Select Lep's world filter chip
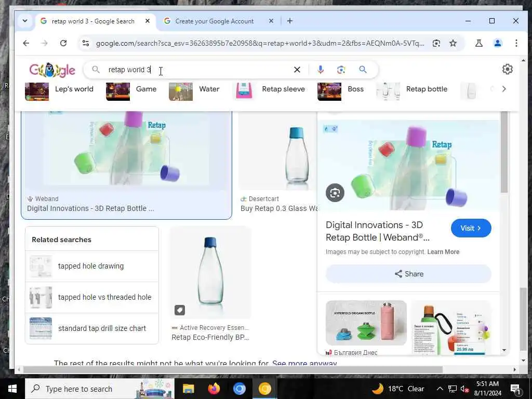532x399 pixels. tap(59, 90)
